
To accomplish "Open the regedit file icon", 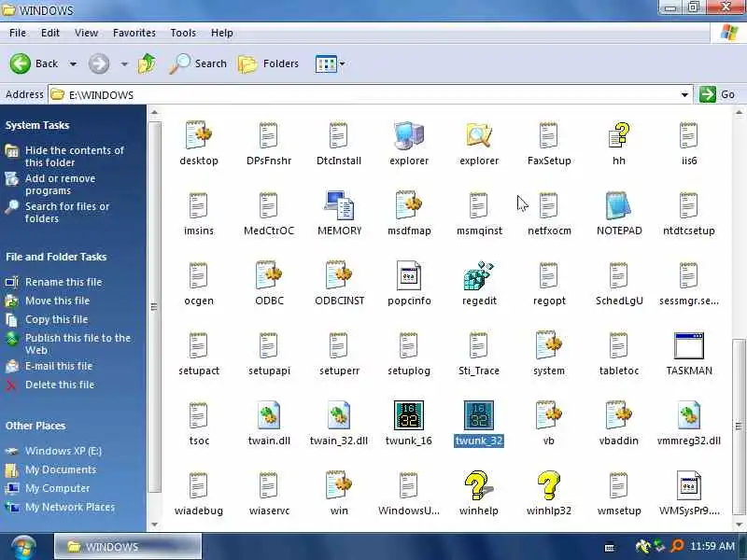I will click(479, 275).
